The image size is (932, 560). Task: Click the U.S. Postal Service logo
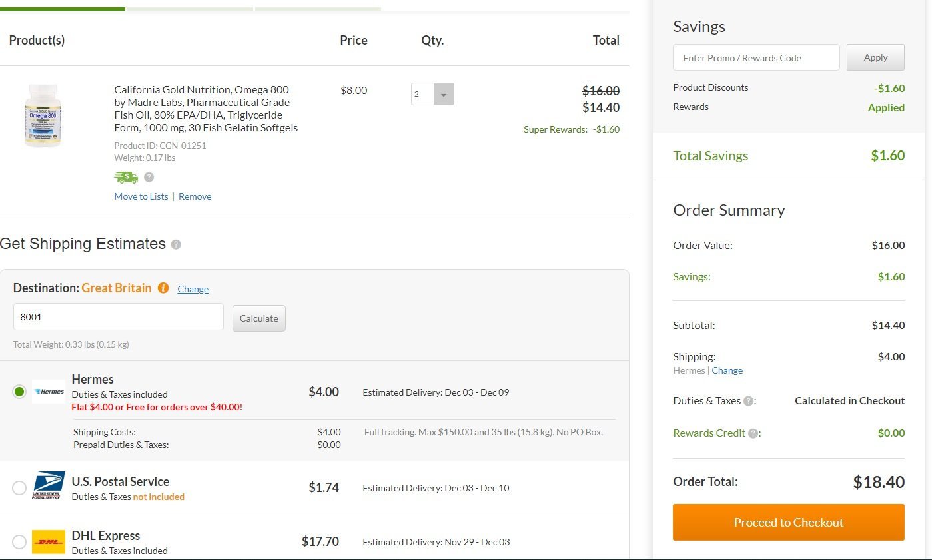[49, 486]
